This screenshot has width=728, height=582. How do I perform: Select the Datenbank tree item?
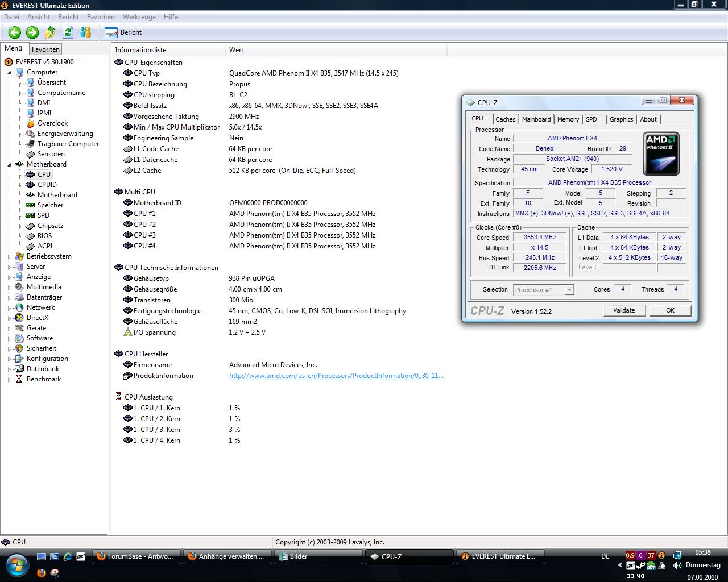tap(43, 369)
